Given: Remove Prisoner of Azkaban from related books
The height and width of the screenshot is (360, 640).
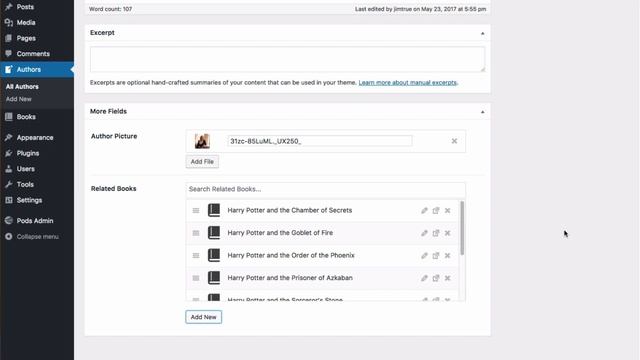Looking at the screenshot, I should (447, 278).
